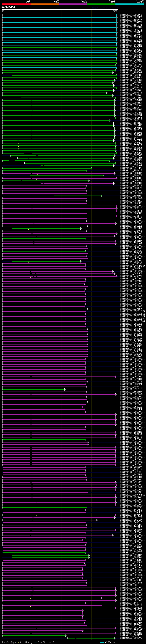Viewport: 146px width, 644px height.
Task: Select UniRef100_Q69MI3 label
Action: 131,180
